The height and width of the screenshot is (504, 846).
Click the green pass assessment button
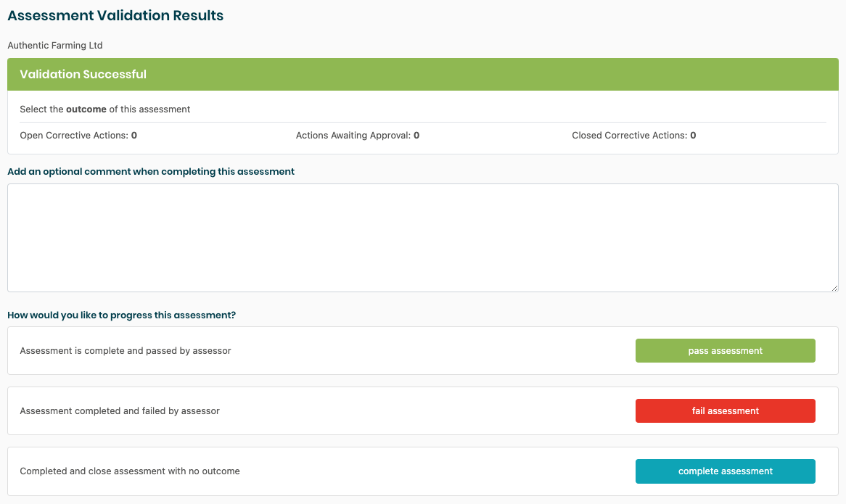click(725, 351)
